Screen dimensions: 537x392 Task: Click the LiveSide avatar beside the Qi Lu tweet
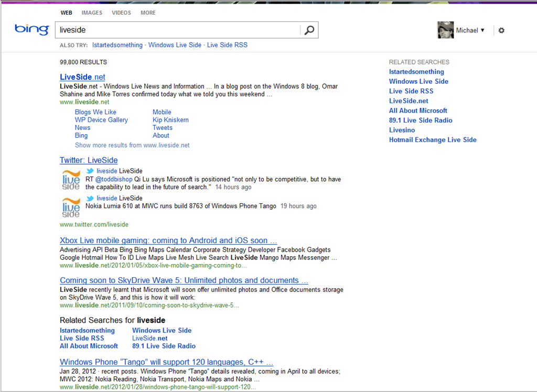tap(71, 179)
